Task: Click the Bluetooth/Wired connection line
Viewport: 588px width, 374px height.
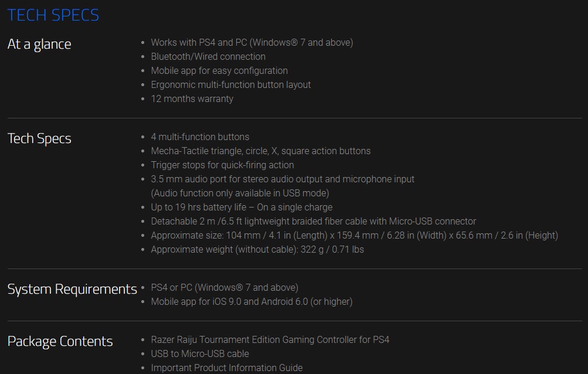Action: click(208, 57)
